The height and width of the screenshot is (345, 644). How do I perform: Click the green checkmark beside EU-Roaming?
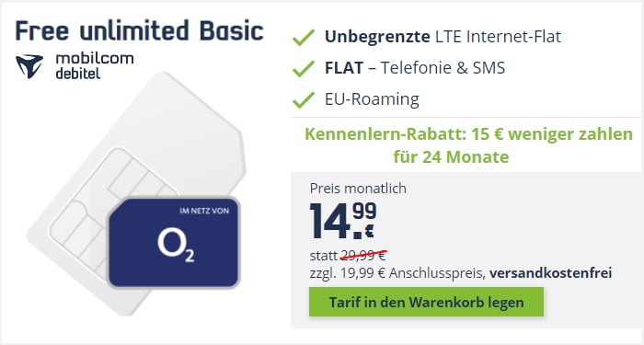[x=304, y=99]
